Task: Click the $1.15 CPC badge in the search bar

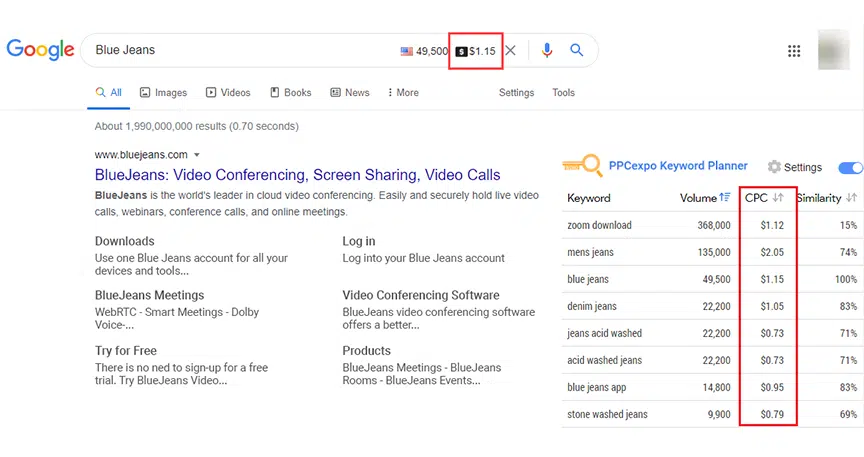Action: click(x=476, y=51)
